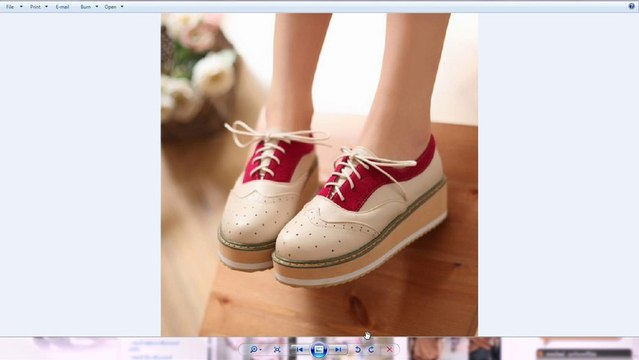The width and height of the screenshot is (639, 360).
Task: Open the Open menu
Action: 110,7
